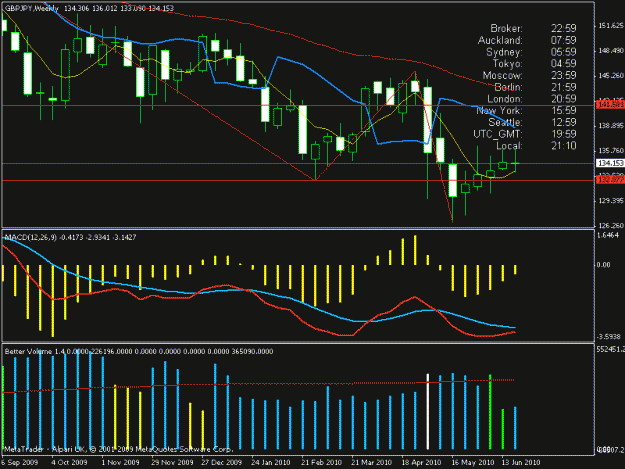The width and height of the screenshot is (625, 469).
Task: Click the 18 Apr 2010 date label
Action: [x=421, y=462]
